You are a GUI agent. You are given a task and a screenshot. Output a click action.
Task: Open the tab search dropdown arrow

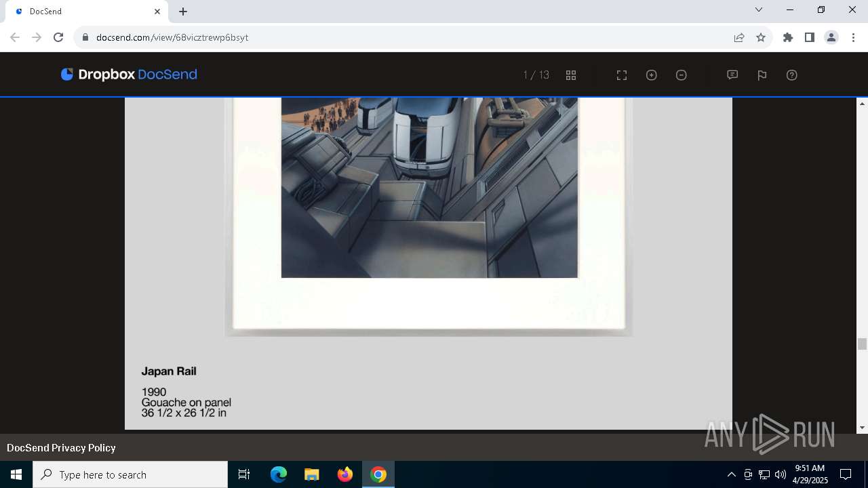tap(759, 10)
